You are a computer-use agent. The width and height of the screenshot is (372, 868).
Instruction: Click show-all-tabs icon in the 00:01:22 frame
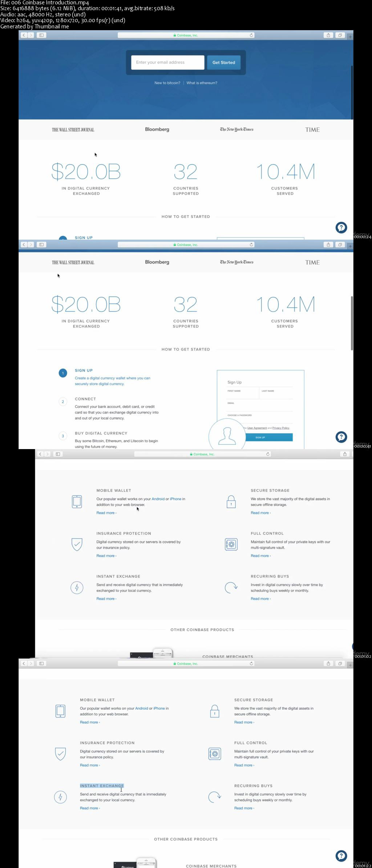click(340, 664)
